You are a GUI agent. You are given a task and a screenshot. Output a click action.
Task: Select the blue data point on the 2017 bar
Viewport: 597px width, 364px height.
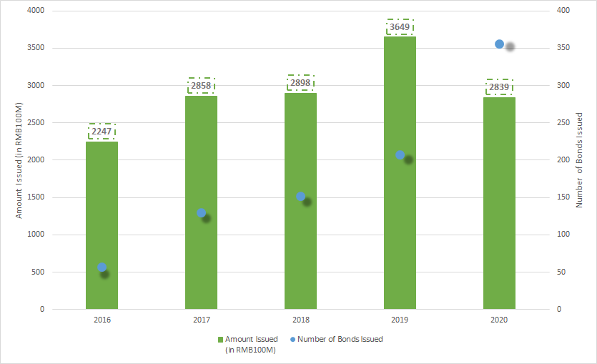click(x=202, y=213)
